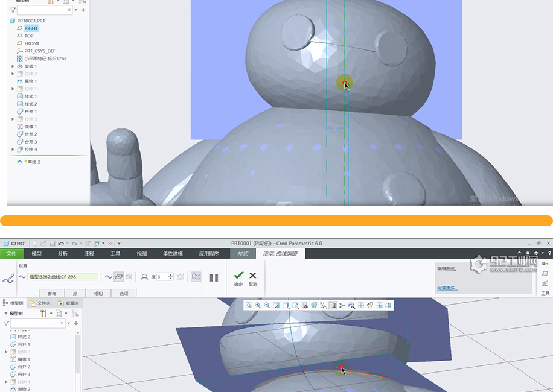The height and width of the screenshot is (392, 553).
Task: Open the 参考 options tab
Action: tap(52, 293)
